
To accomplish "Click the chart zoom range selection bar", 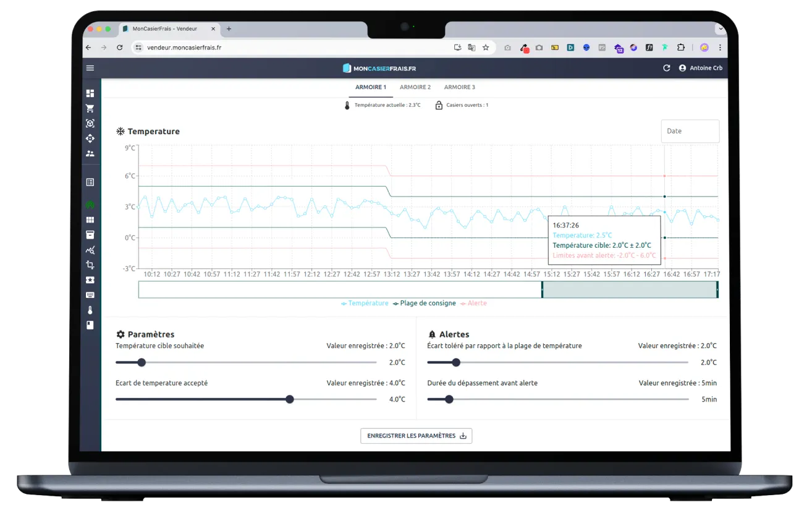I will pos(630,289).
